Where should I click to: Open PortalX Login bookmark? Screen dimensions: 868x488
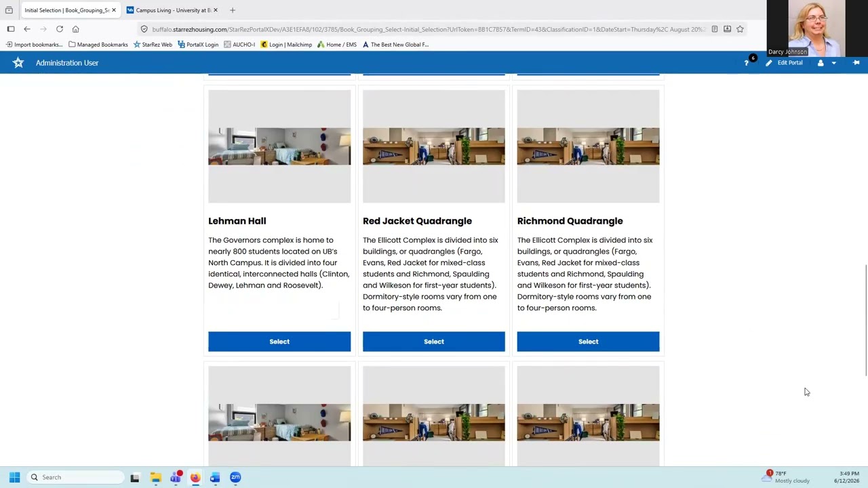click(x=198, y=45)
